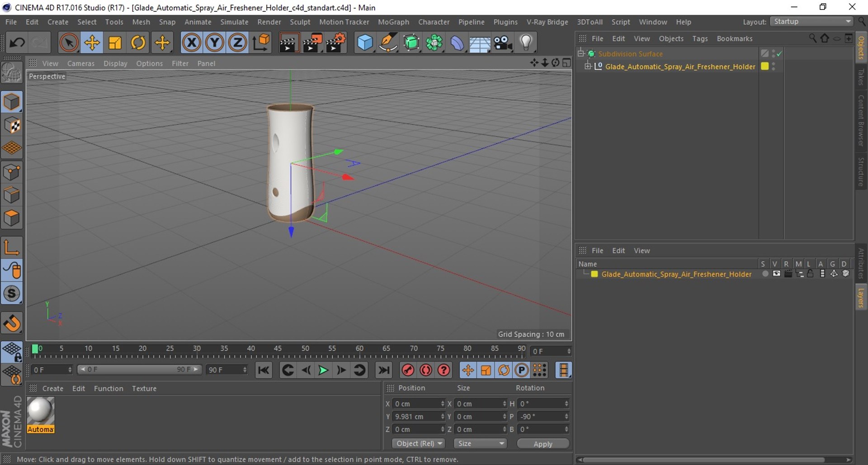Open the MoGraph menu
Viewport: 868px width, 465px height.
(x=393, y=22)
